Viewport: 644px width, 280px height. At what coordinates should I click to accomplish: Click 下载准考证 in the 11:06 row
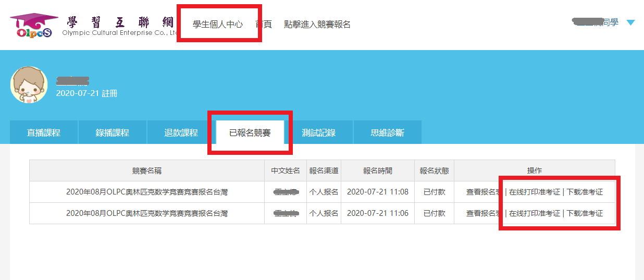coord(585,213)
